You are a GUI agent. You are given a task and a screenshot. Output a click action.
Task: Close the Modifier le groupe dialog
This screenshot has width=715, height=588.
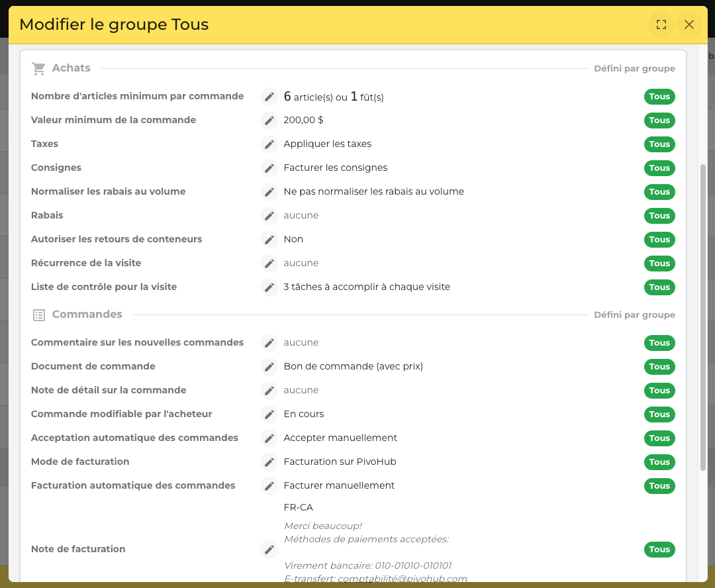[689, 24]
